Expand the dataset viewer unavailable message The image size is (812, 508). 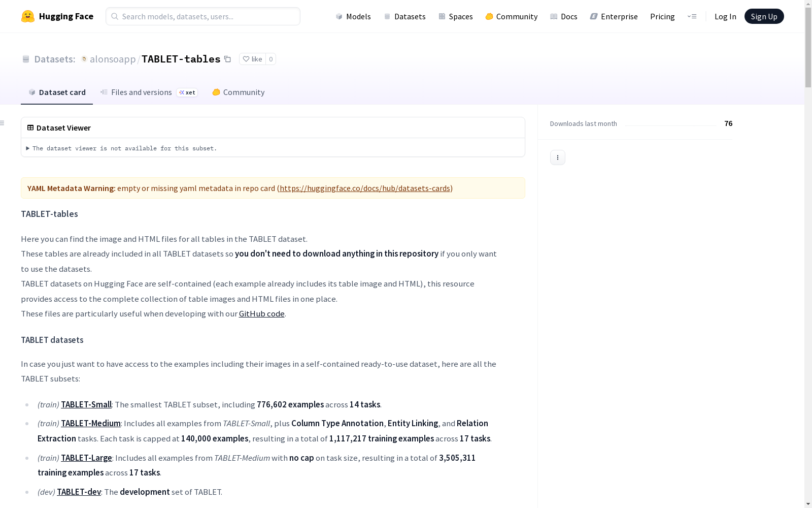[122, 148]
